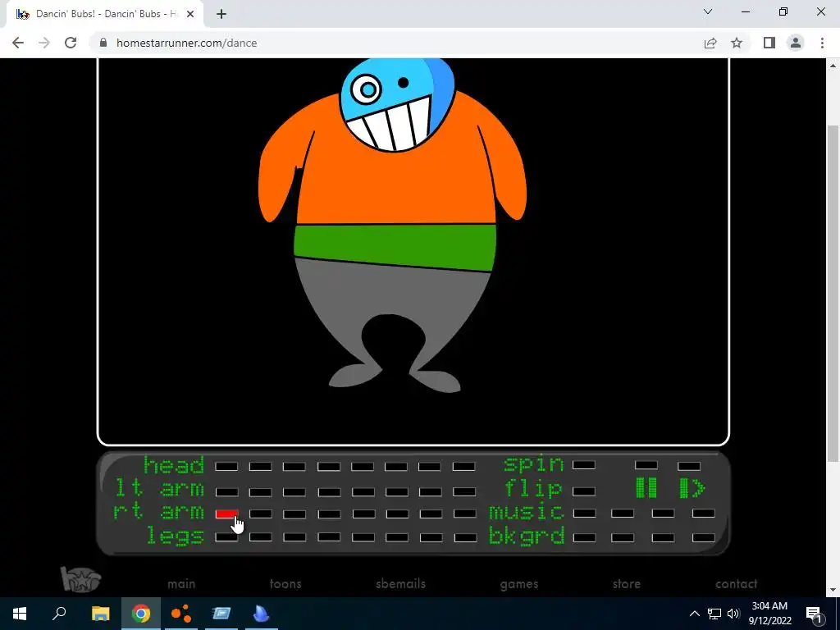Click the pause icon in control panel
840x630 pixels.
[646, 488]
